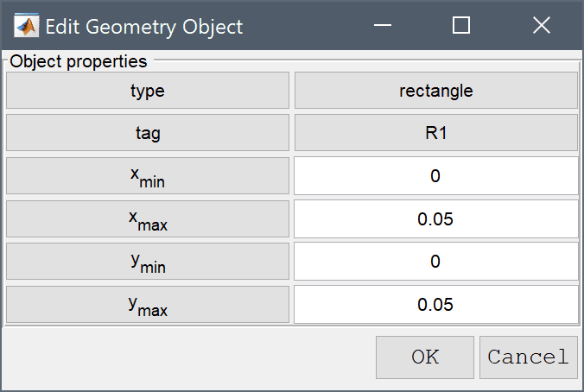Maximize the Edit Geometry Object window
Viewport: 584px width, 392px height.
461,25
